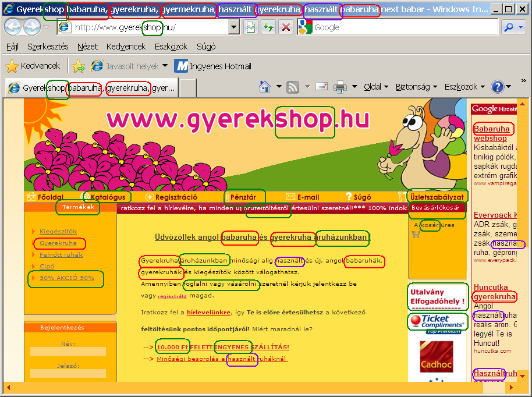Click the shopping cart icon under Bevásárlókosár
The image size is (532, 397).
[x=416, y=234]
